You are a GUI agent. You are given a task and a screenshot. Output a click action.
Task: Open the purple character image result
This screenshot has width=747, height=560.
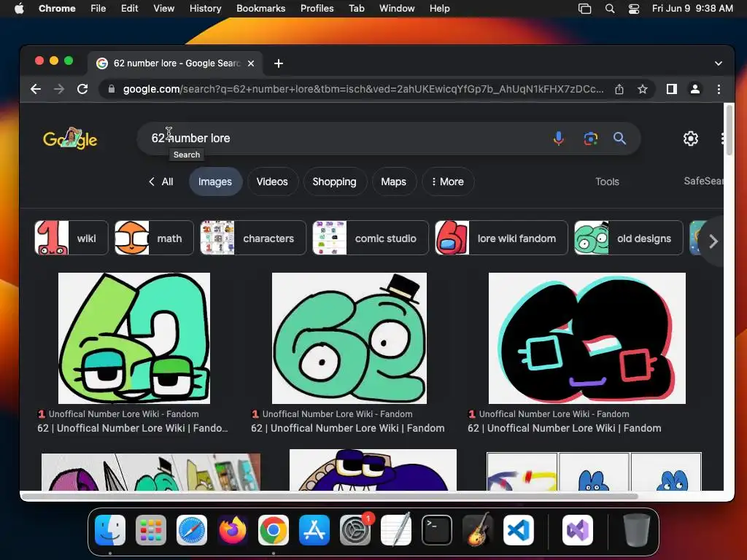[373, 470]
